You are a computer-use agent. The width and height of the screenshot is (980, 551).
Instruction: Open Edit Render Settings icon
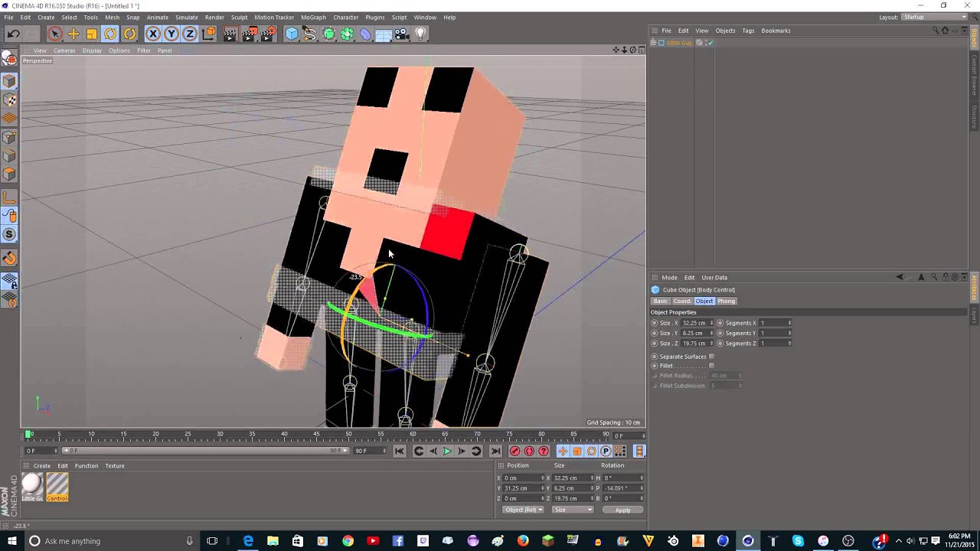tap(268, 34)
